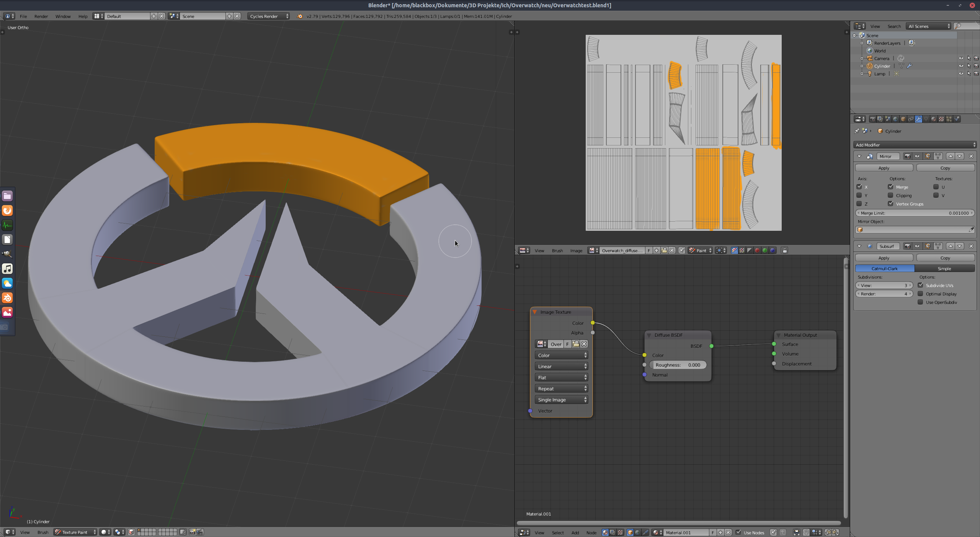This screenshot has width=980, height=537.
Task: Apply the Subsurf modifier
Action: (x=884, y=258)
